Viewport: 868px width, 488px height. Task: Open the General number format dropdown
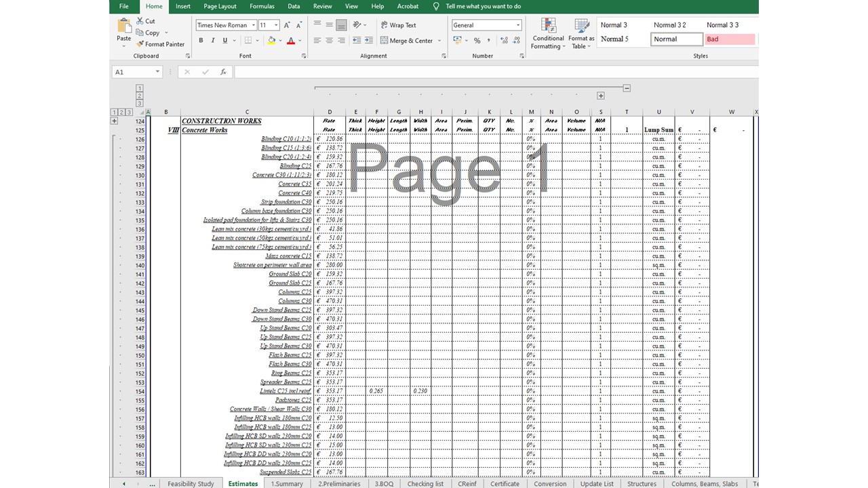tap(518, 25)
